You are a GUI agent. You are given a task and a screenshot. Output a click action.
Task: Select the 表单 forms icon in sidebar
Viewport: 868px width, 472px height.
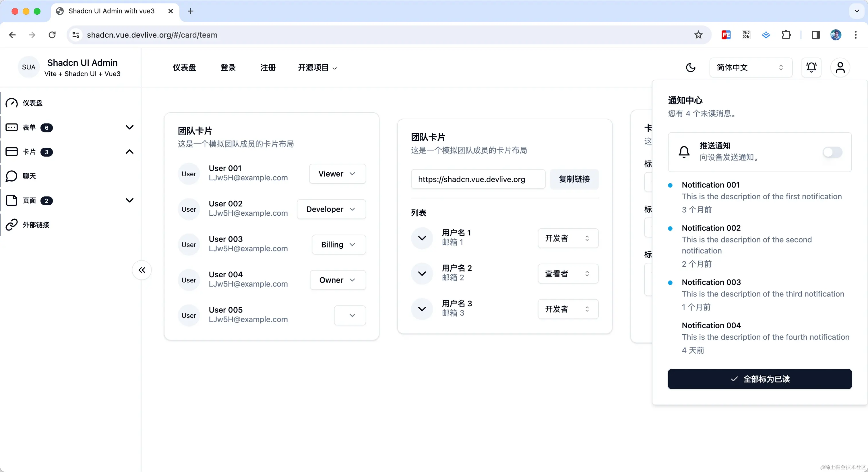point(12,127)
